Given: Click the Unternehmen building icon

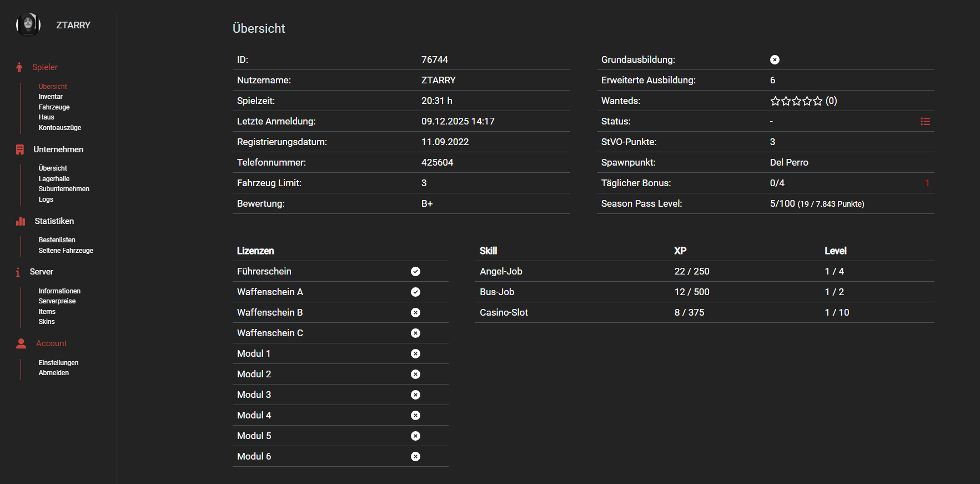Looking at the screenshot, I should pyautogui.click(x=20, y=149).
